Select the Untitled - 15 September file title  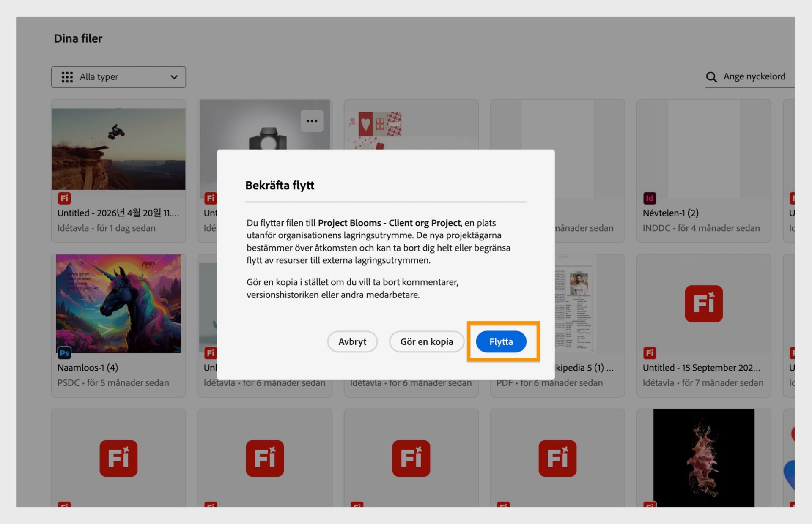pyautogui.click(x=702, y=368)
